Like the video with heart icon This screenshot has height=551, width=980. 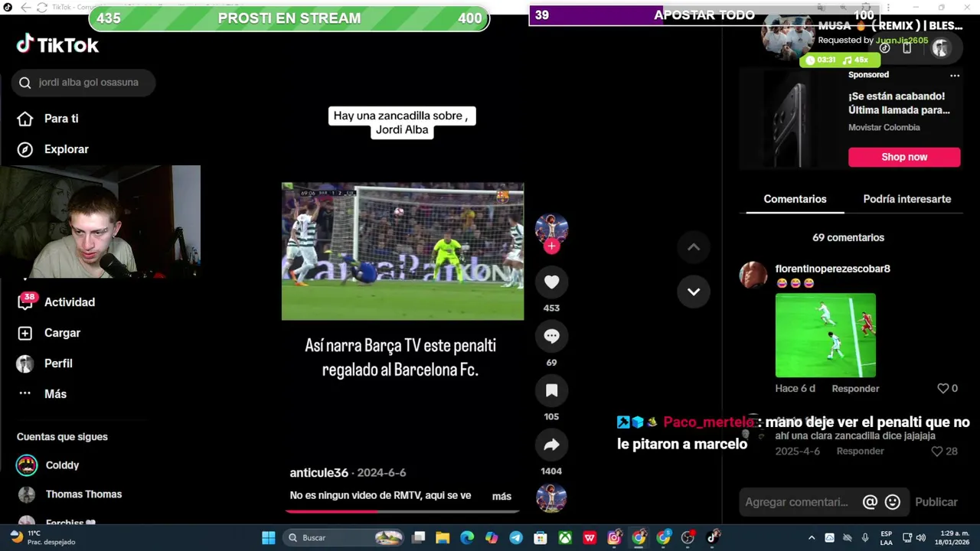[551, 282]
